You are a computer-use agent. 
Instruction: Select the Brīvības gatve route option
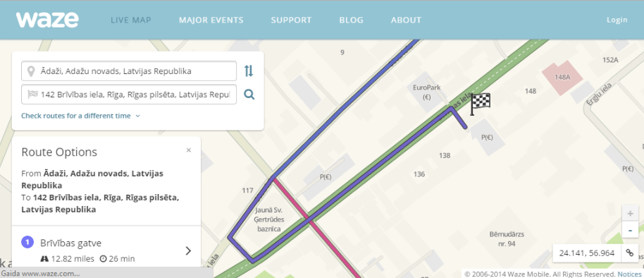[106, 250]
